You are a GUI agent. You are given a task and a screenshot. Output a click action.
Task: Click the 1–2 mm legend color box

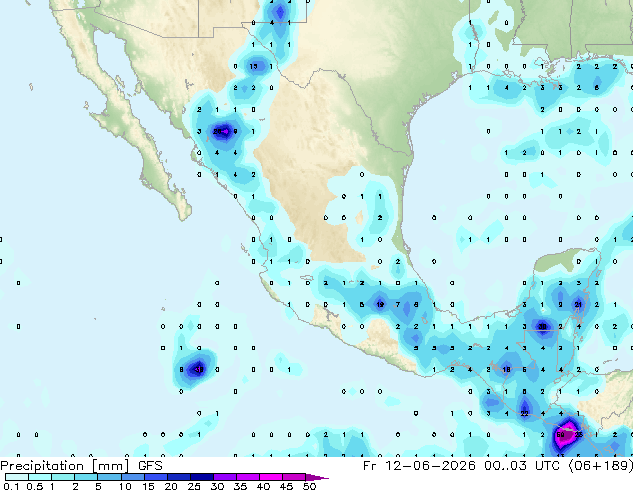pyautogui.click(x=63, y=477)
